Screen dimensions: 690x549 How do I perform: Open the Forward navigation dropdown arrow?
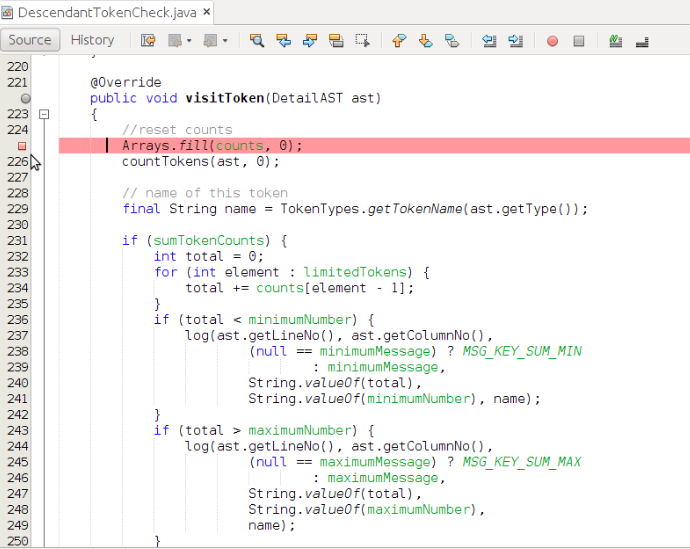click(225, 41)
